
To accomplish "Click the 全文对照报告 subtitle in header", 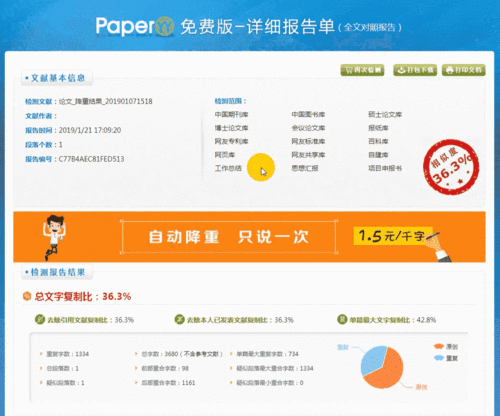I will click(x=370, y=27).
